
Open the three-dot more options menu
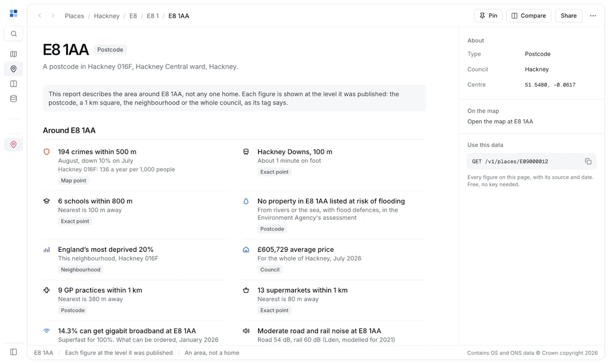tap(593, 16)
